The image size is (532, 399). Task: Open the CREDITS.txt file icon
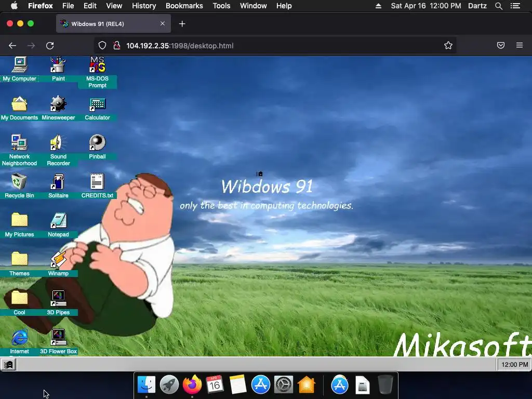(x=97, y=186)
